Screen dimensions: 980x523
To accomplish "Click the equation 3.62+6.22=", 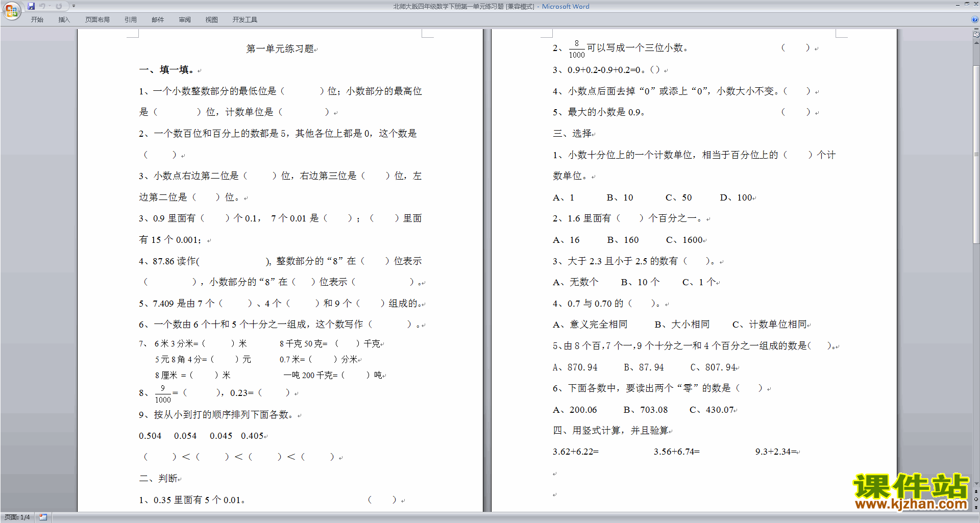I will (x=576, y=452).
